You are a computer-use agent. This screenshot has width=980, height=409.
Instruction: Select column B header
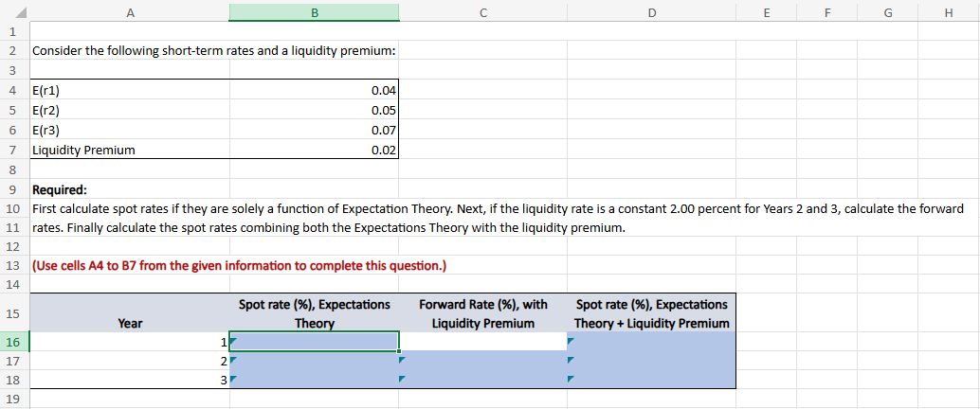[314, 11]
